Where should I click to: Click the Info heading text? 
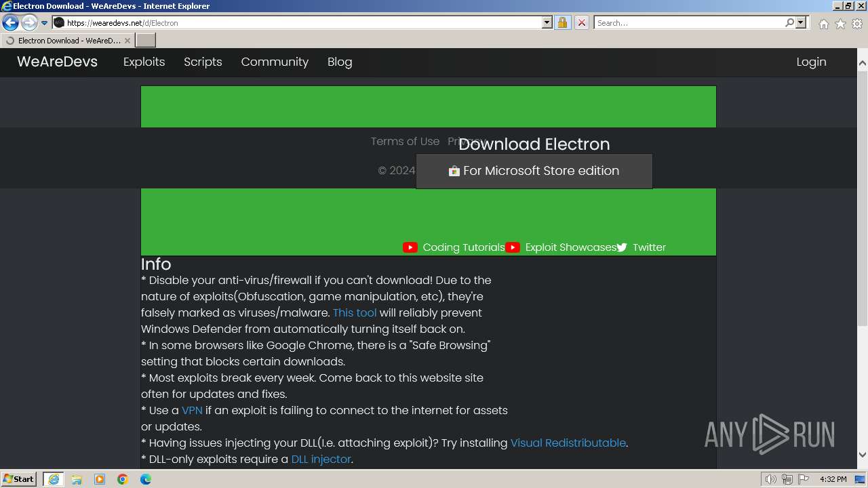click(x=156, y=264)
